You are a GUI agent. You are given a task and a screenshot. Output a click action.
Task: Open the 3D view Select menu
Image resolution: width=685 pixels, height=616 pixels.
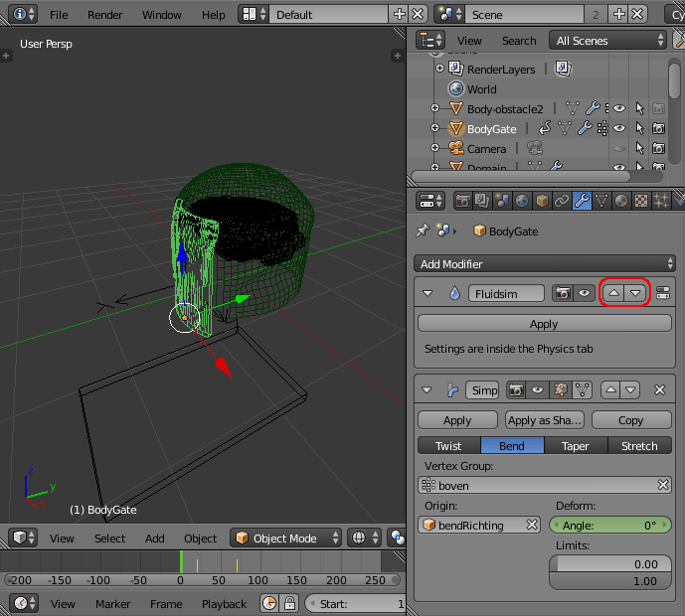[109, 539]
